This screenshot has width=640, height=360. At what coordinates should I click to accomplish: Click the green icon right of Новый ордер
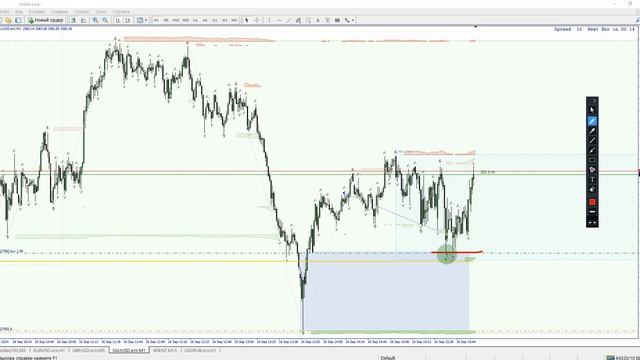[x=74, y=20]
